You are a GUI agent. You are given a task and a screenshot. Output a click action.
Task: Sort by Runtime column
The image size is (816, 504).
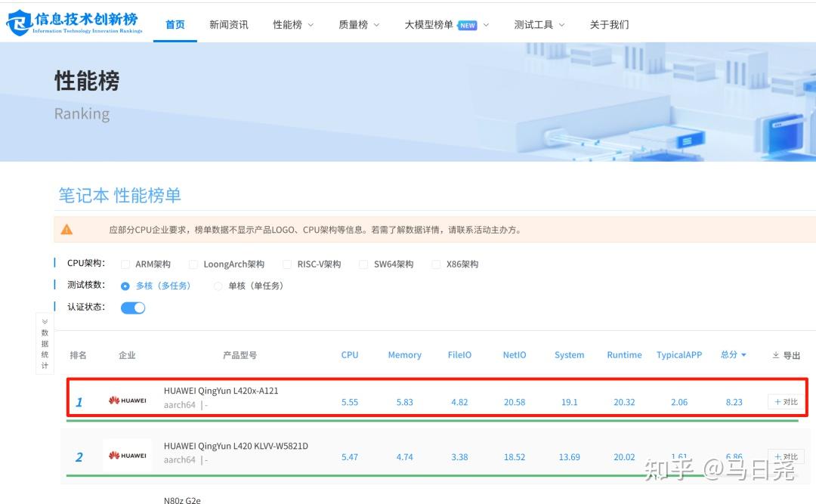click(624, 354)
